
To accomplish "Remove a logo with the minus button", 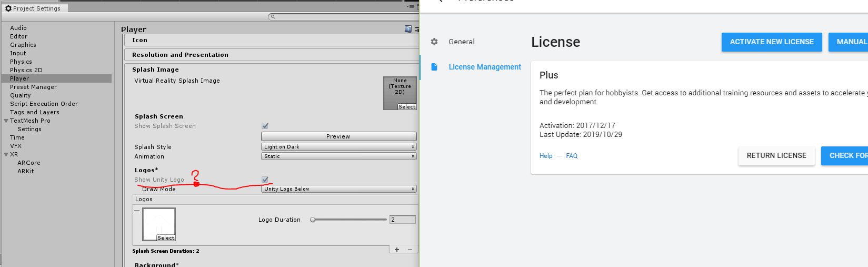I will click(x=410, y=250).
